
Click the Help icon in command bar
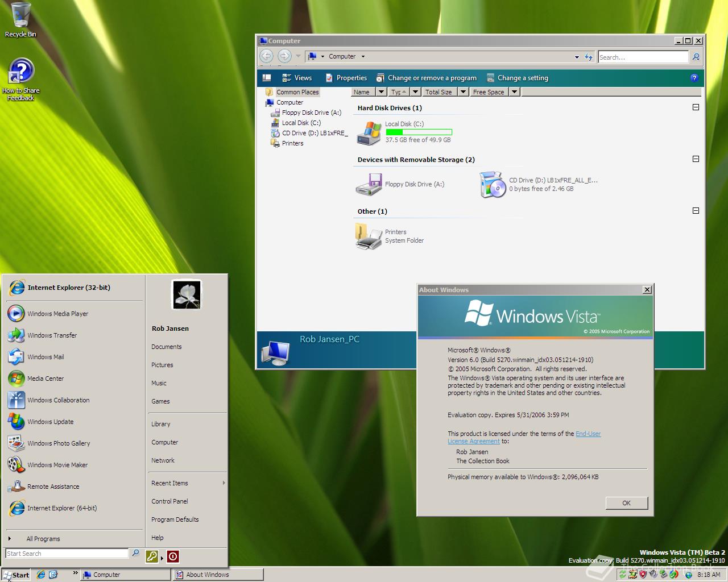[x=694, y=78]
